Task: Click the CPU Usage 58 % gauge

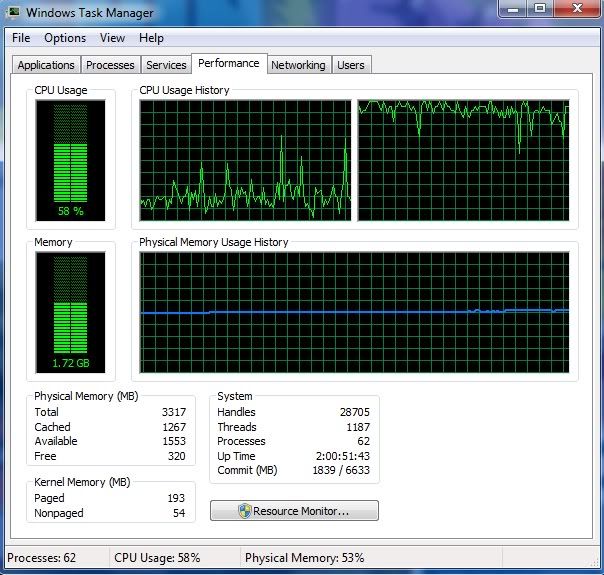Action: [70, 160]
